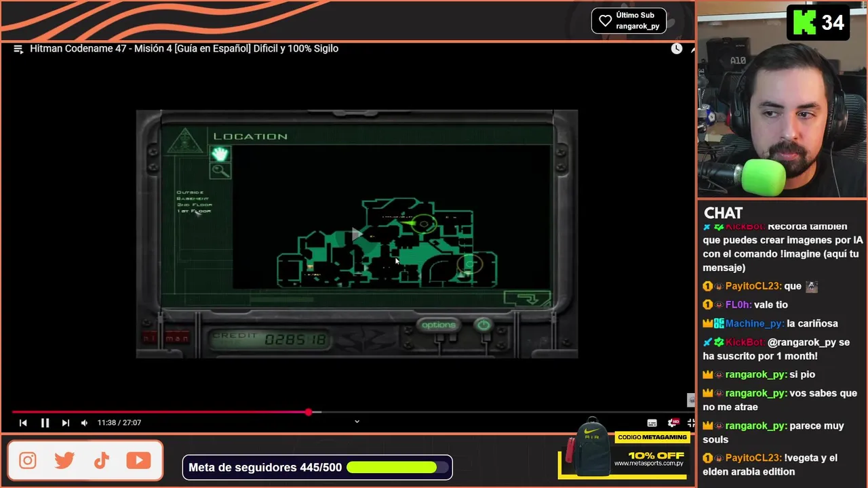
Task: Click CODIGO METAGAMING promo label
Action: pyautogui.click(x=652, y=438)
